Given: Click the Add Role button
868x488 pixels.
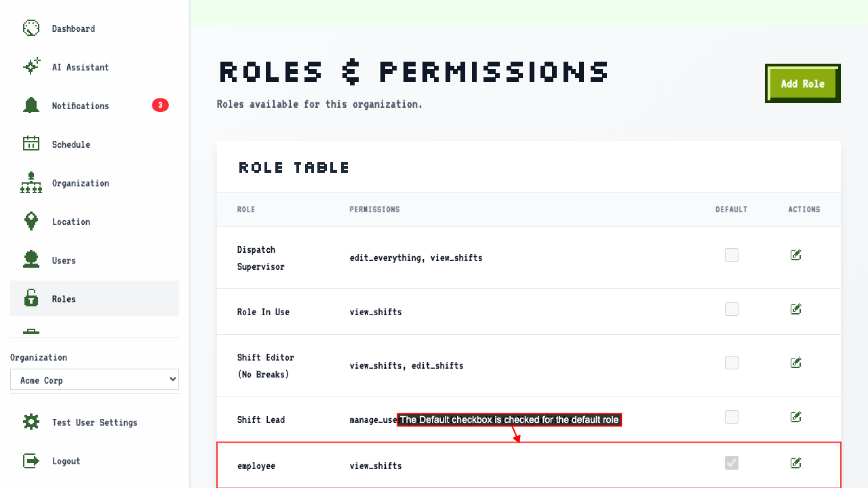Looking at the screenshot, I should (803, 83).
